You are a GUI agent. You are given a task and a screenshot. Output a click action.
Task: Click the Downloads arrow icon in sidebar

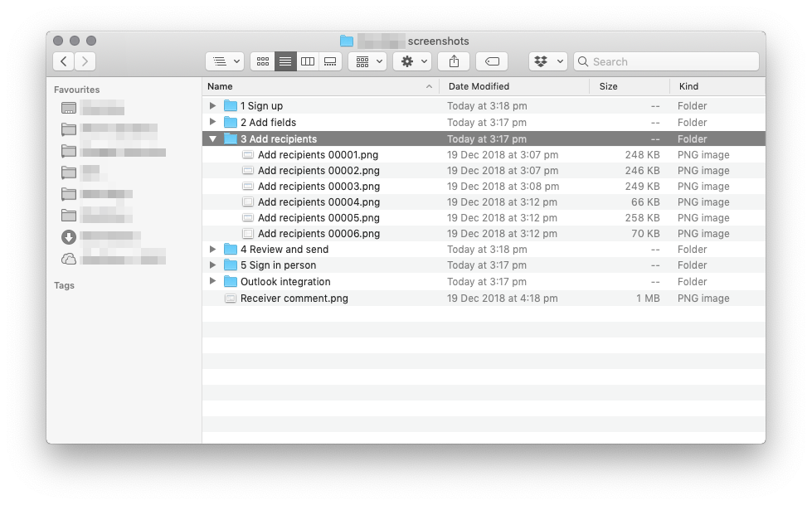pos(69,236)
